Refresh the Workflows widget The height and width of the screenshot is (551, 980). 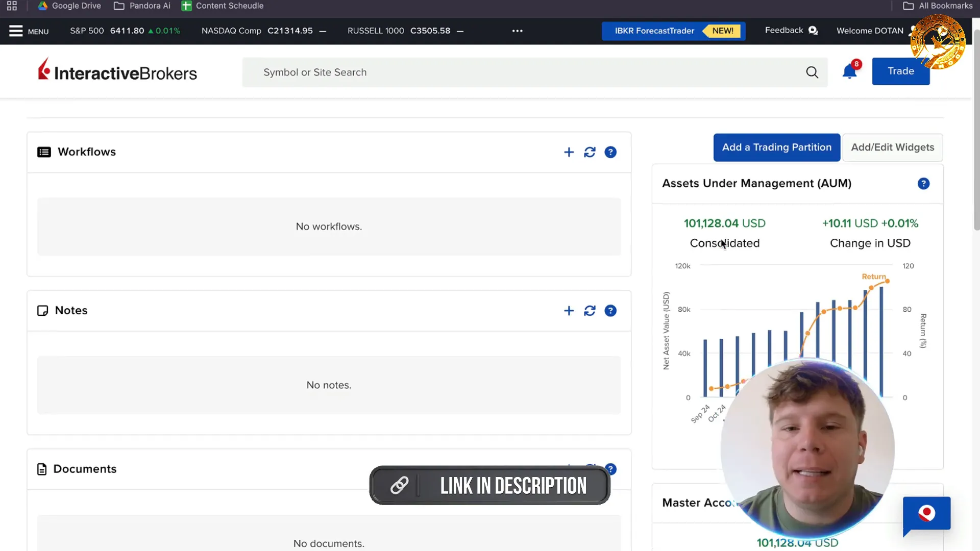click(590, 152)
